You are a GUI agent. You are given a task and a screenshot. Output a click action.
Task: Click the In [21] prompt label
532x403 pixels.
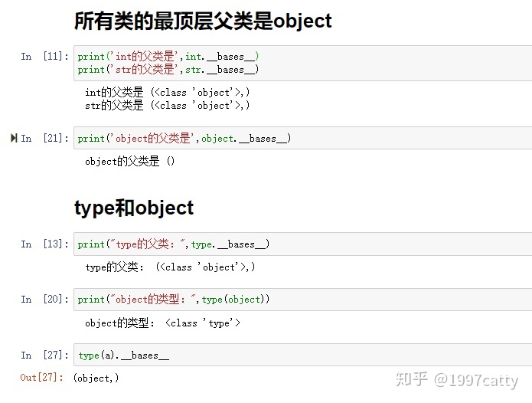[x=45, y=138]
